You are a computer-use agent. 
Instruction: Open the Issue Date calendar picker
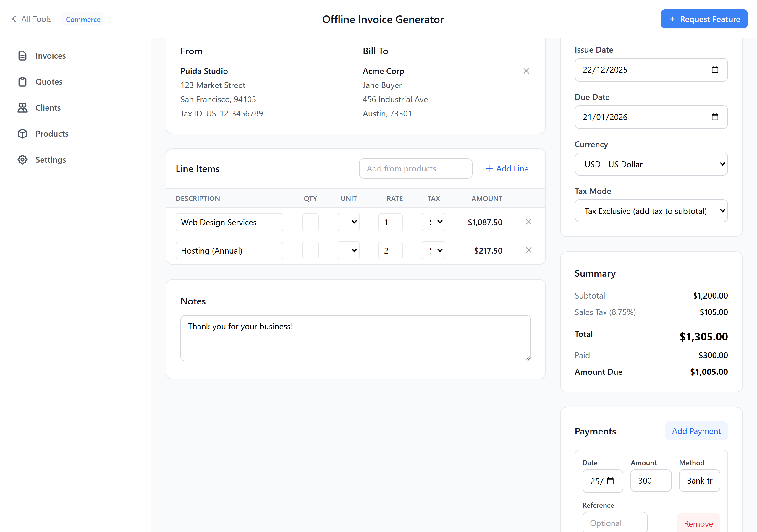[x=715, y=69]
